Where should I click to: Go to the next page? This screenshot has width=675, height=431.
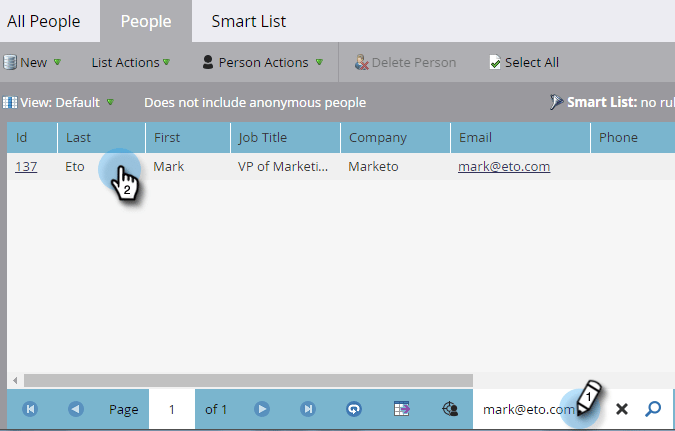click(x=262, y=409)
